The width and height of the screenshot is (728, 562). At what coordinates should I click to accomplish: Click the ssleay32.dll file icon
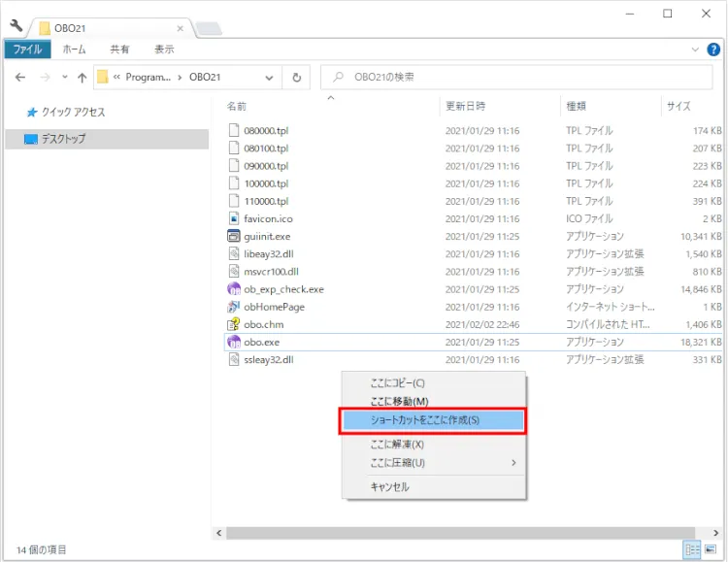pos(234,359)
